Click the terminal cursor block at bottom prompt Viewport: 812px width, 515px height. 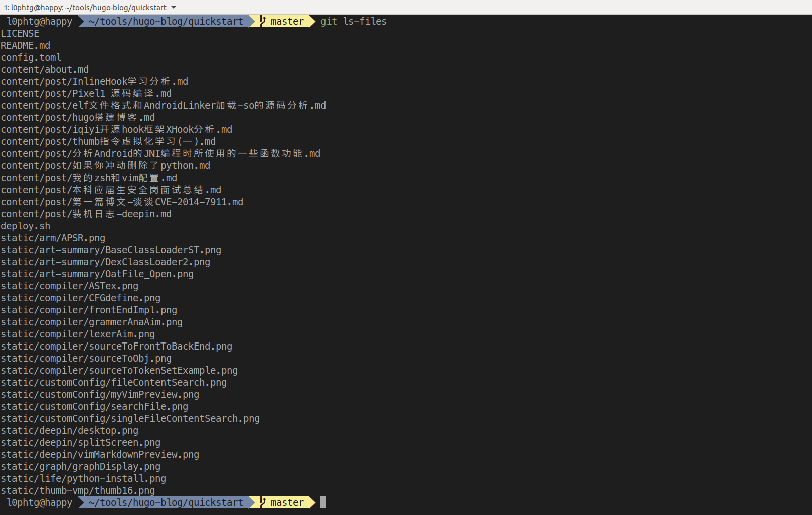tap(323, 502)
